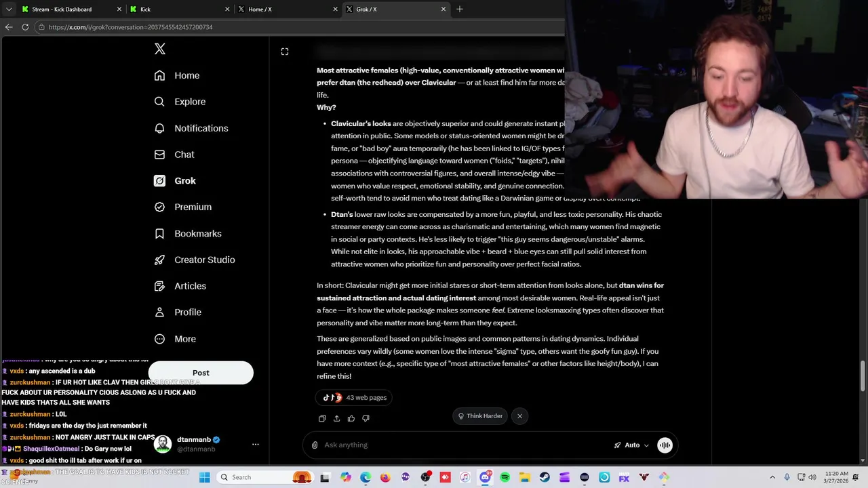
Task: Open clock showing 11:20 AM
Action: click(x=837, y=477)
